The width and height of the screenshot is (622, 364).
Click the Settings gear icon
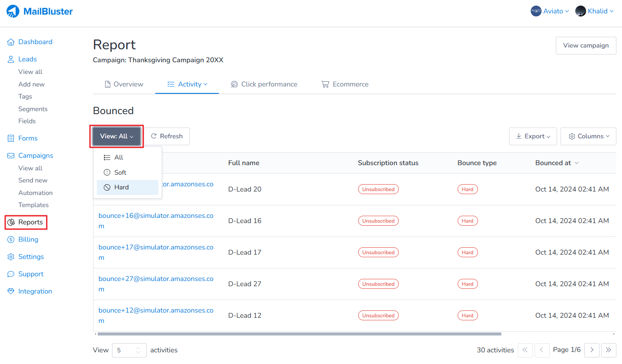tap(10, 256)
